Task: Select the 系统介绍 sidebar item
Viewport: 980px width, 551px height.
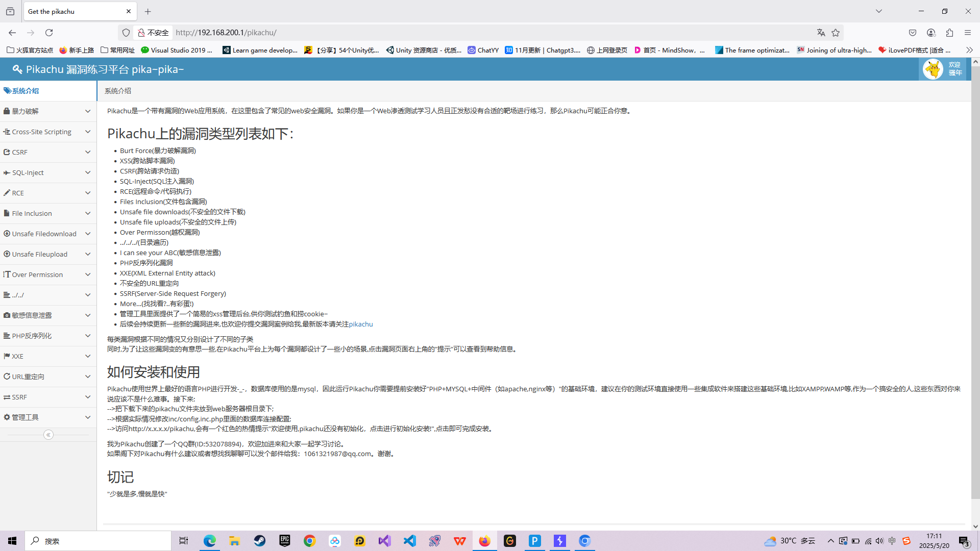Action: tap(26, 91)
